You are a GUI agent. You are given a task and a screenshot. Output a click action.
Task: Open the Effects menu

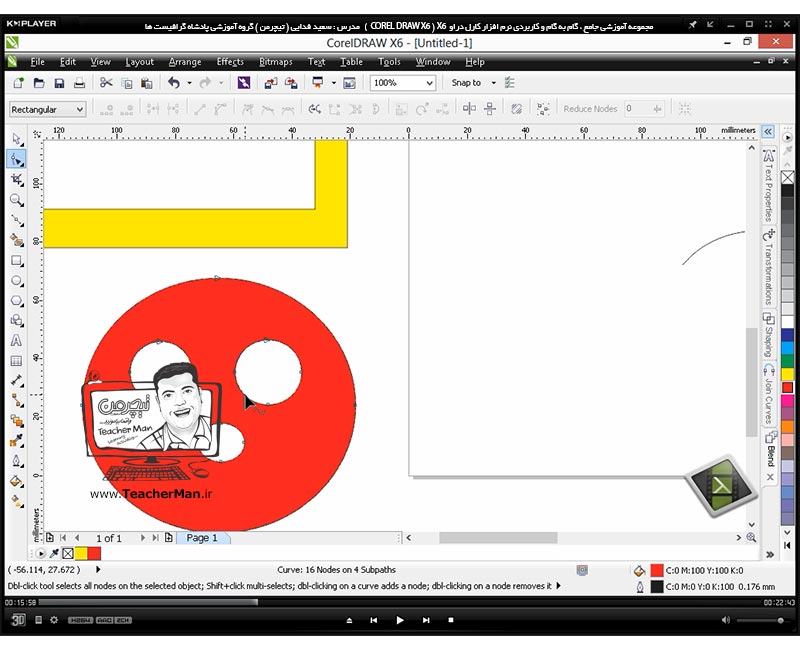230,62
